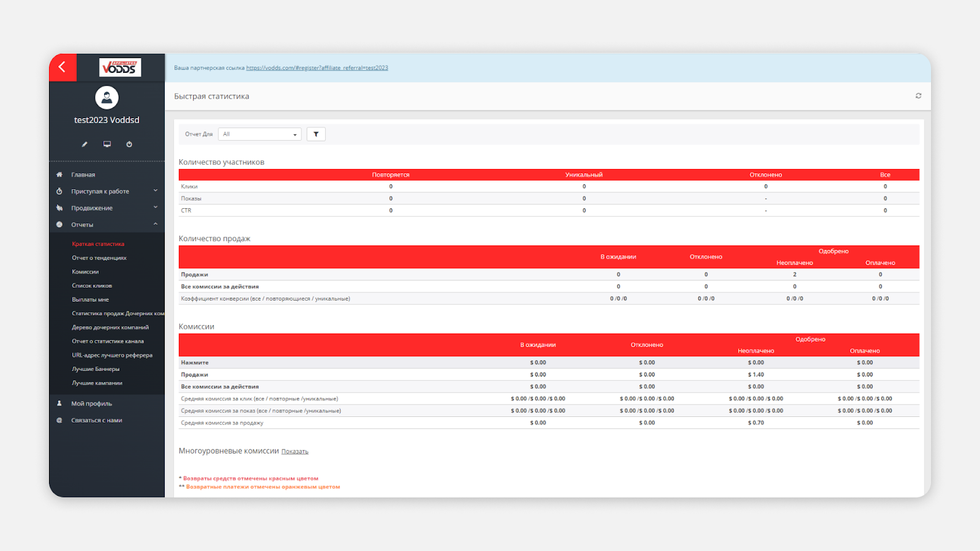Apply report filter with the funnel button

tap(316, 134)
